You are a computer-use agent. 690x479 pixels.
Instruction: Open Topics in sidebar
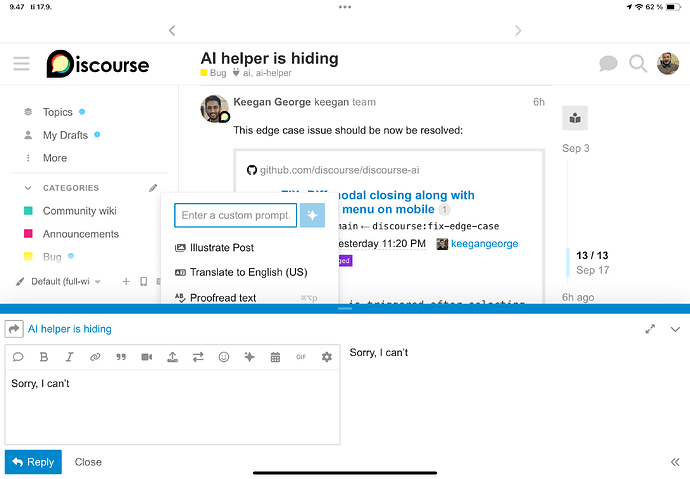pos(57,112)
